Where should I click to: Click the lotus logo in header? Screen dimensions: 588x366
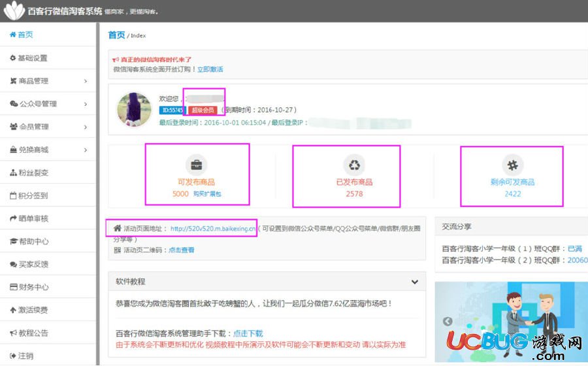(x=14, y=11)
